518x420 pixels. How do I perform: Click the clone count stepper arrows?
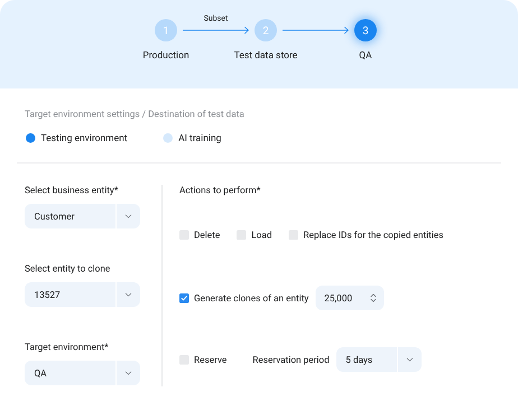click(x=373, y=298)
